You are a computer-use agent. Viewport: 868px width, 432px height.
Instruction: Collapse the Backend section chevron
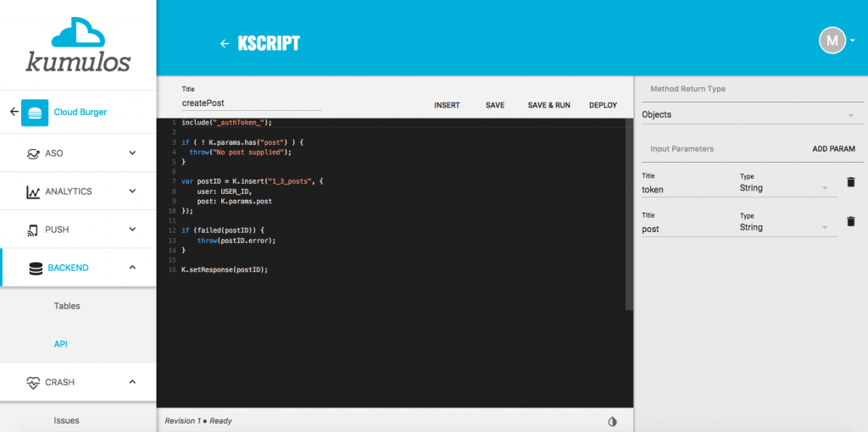click(x=132, y=268)
